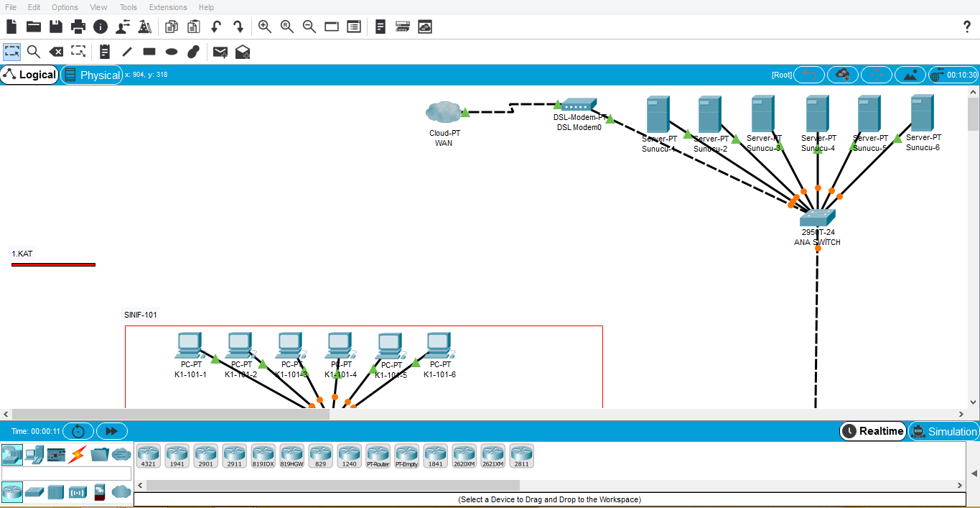Pick the Delete tool
This screenshot has height=508, width=980.
(x=56, y=52)
